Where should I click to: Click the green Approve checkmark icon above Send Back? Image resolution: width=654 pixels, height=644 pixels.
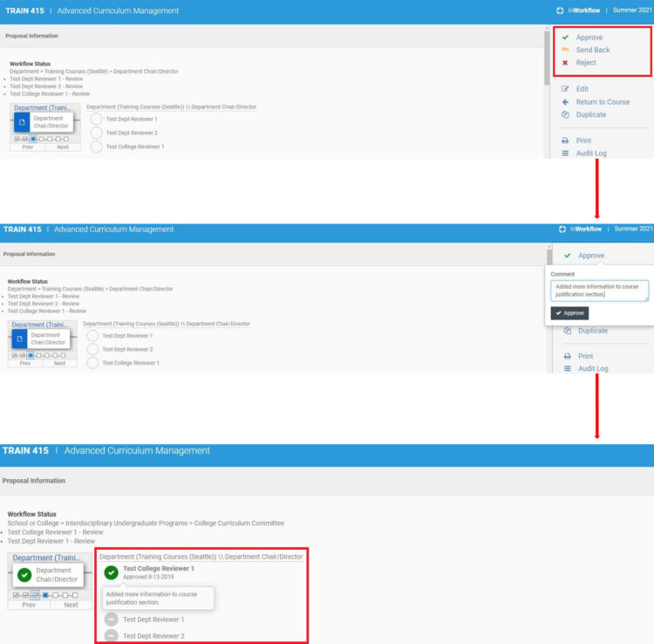pos(565,38)
